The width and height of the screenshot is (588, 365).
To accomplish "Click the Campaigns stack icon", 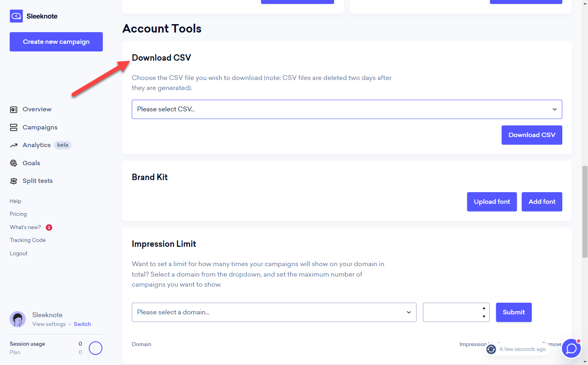I will [x=14, y=127].
